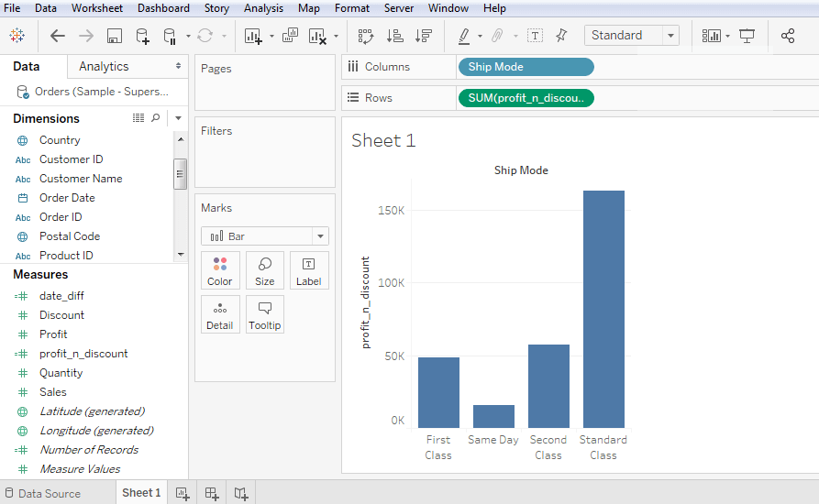Open the Analytics pane switcher arrows
Viewport: 819px width, 504px height.
(x=178, y=66)
